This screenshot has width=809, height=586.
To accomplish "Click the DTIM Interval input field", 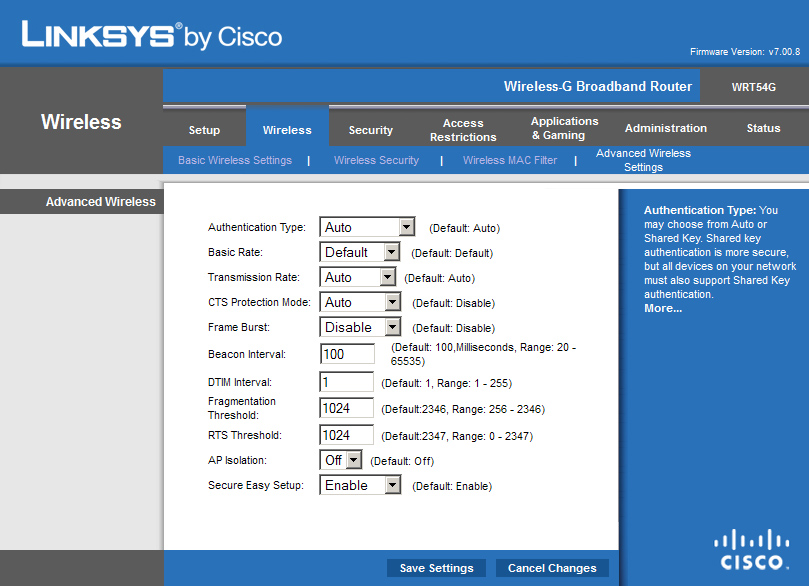I will [346, 382].
